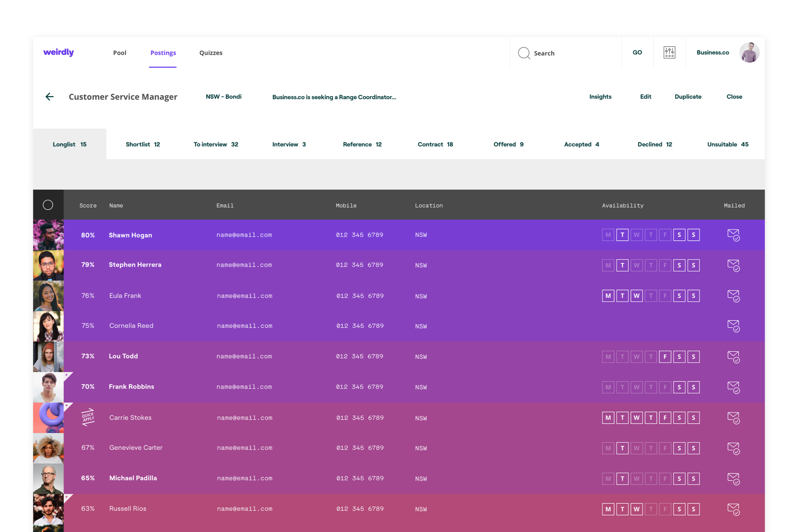Toggle the select-all circle in table header

[48, 205]
